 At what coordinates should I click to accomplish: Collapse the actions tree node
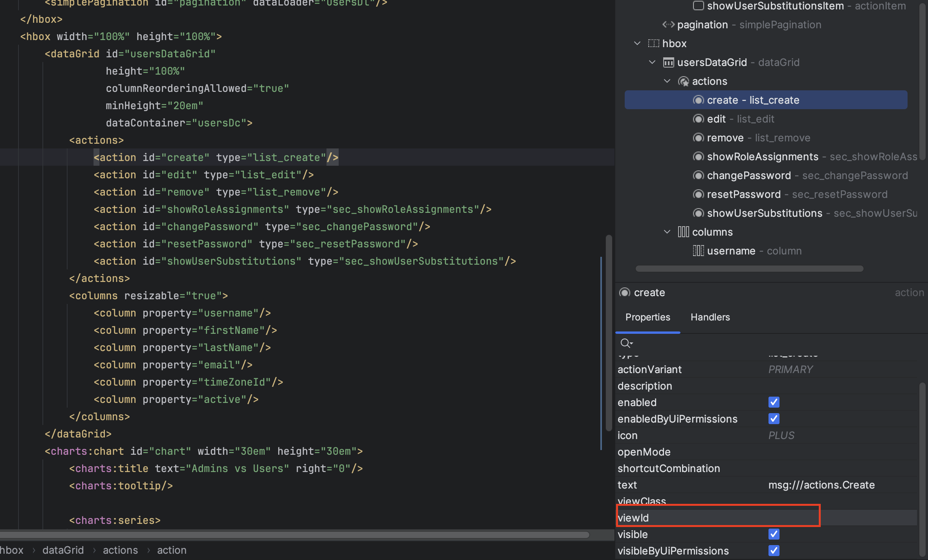coord(667,81)
